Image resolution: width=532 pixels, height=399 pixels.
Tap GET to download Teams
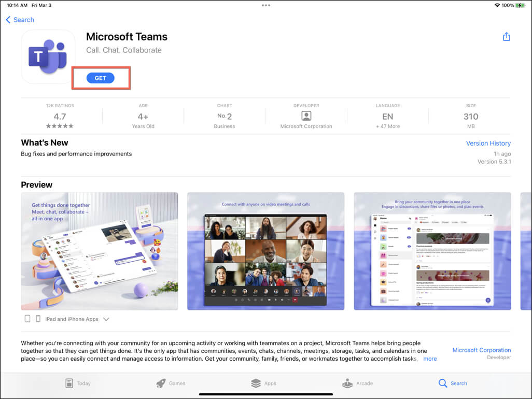point(101,78)
